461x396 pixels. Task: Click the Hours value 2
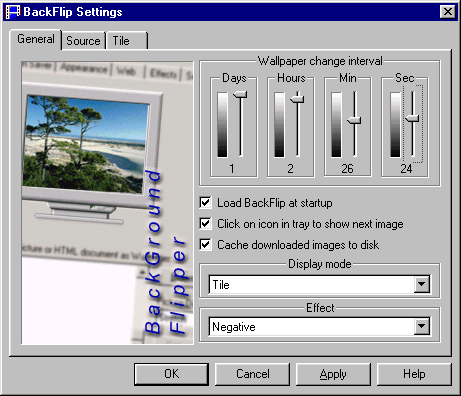tap(290, 169)
